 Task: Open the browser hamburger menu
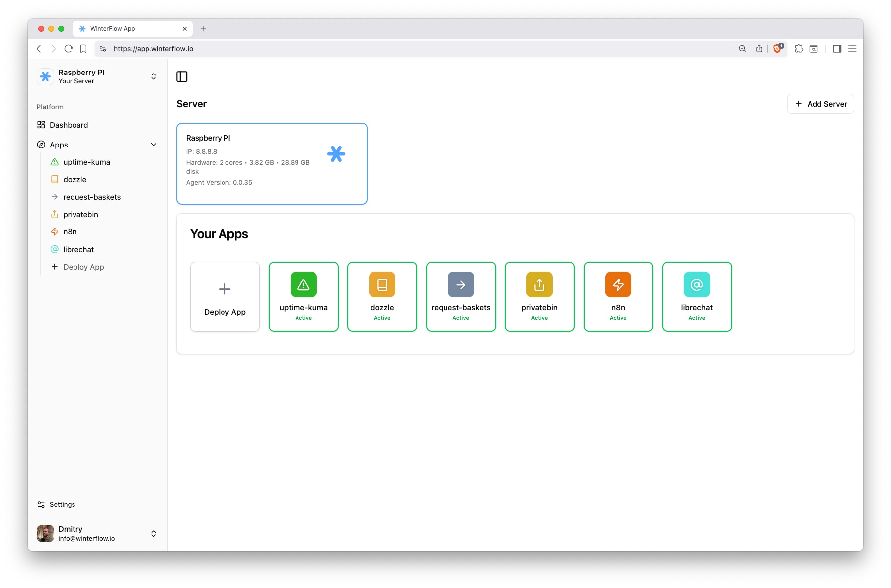[x=852, y=49]
